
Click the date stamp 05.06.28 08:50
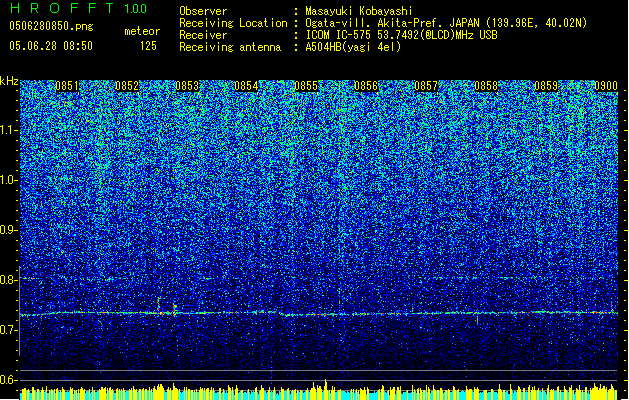pos(51,46)
